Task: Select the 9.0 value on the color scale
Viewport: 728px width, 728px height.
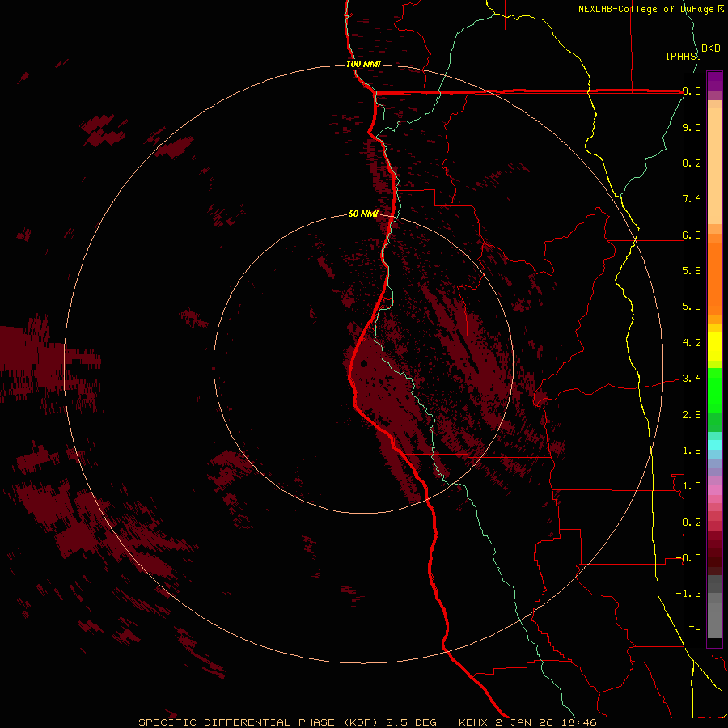Action: coord(692,127)
